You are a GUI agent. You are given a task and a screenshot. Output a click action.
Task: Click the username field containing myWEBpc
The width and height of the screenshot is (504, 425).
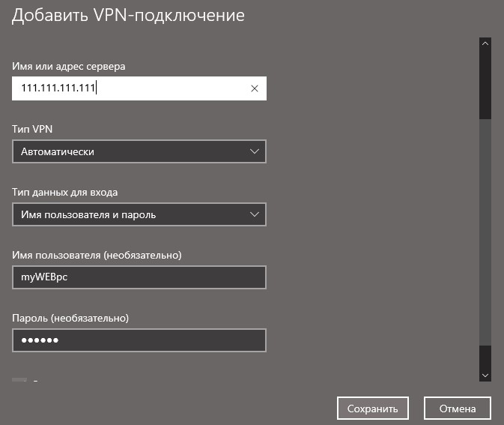[139, 277]
